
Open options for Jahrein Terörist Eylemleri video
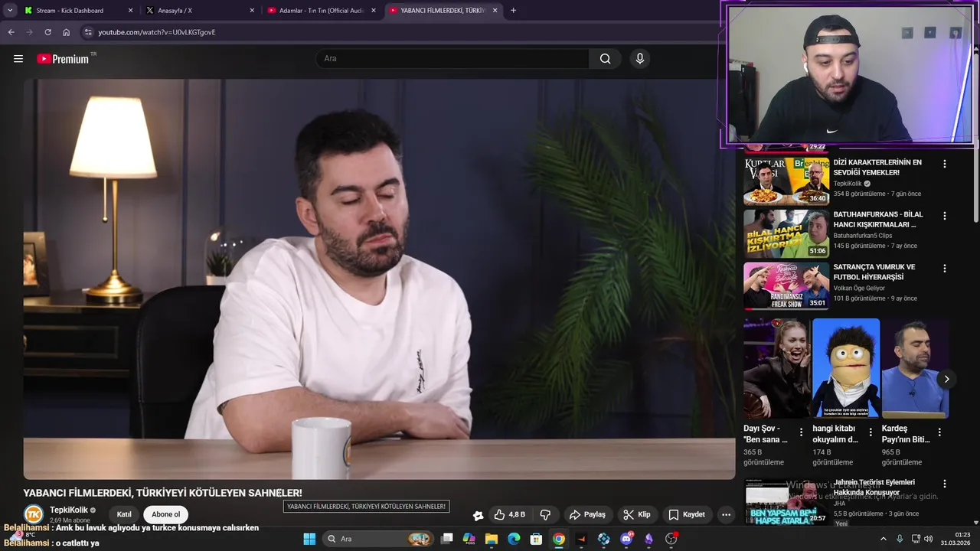[944, 484]
